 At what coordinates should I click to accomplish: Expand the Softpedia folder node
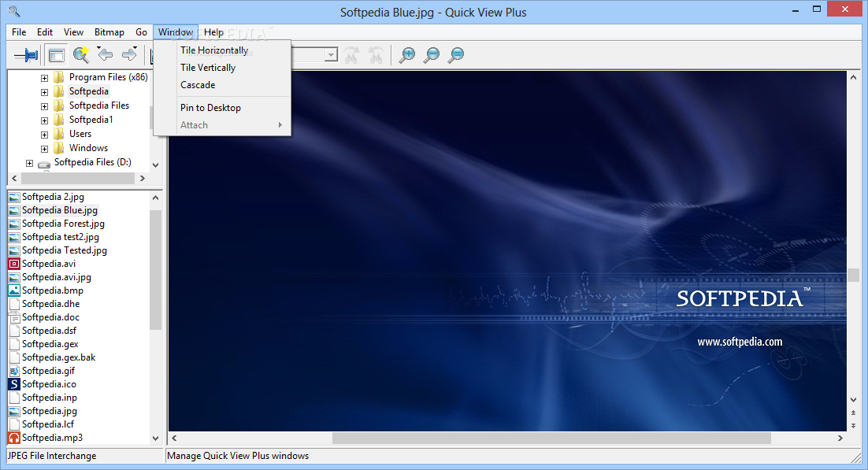[x=44, y=92]
